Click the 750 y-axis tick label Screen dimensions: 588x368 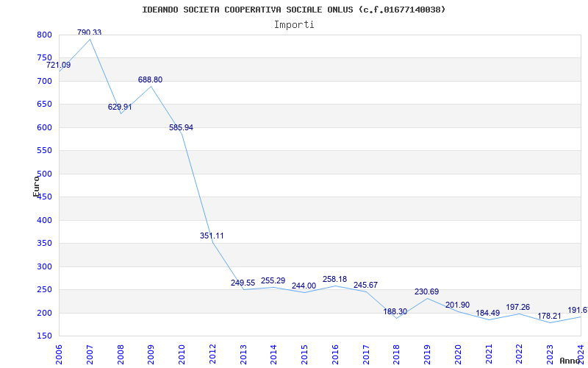click(x=44, y=58)
